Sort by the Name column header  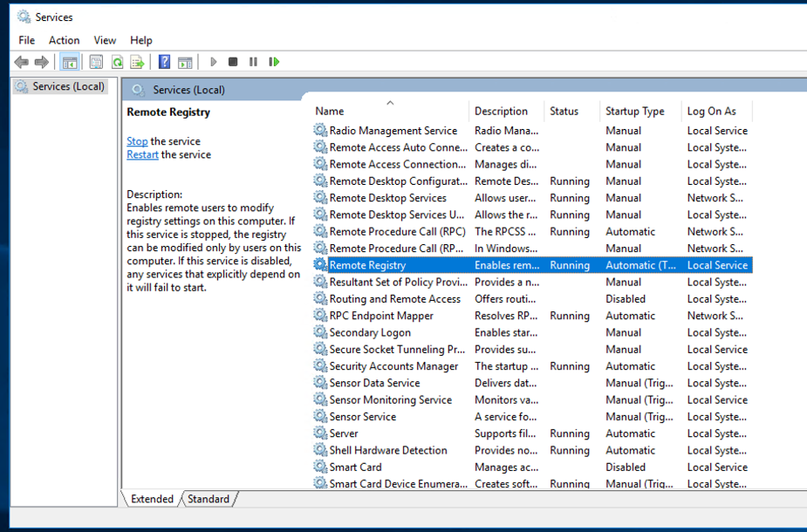tap(391, 111)
